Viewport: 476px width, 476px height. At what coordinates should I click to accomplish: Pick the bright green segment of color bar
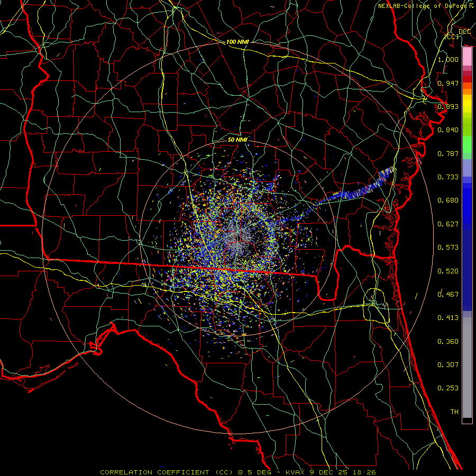467,144
